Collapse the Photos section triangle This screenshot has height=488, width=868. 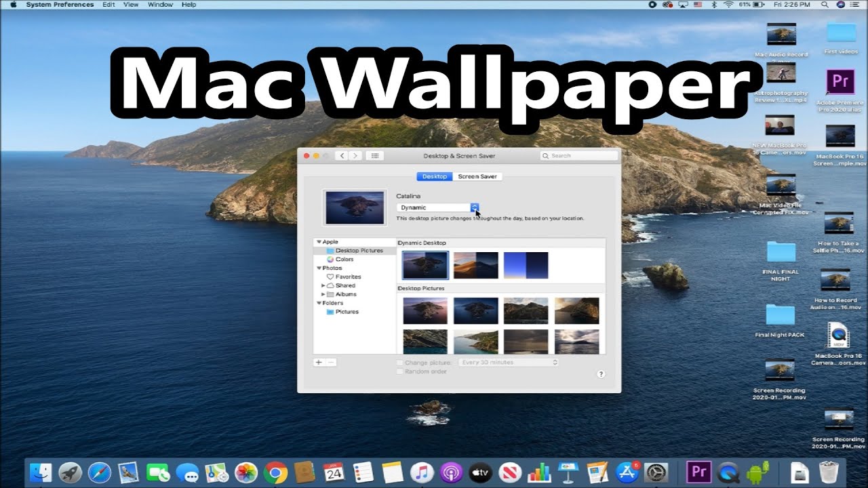pyautogui.click(x=319, y=268)
